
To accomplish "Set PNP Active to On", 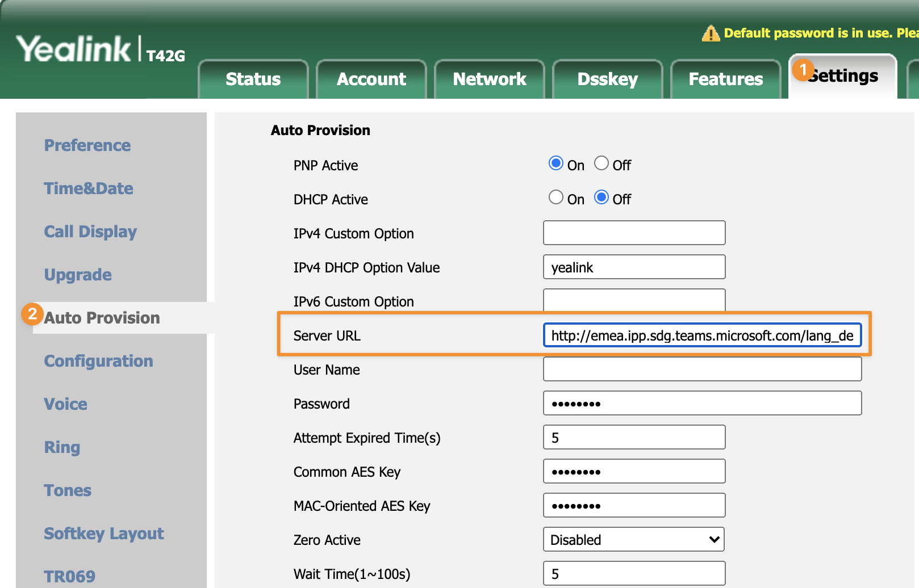I will click(x=556, y=163).
